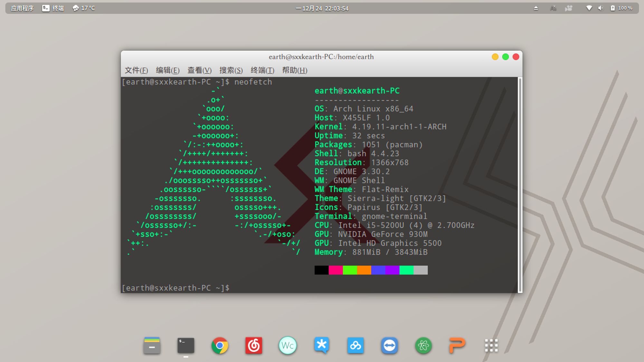Open the 文件(F) menu

[136, 70]
